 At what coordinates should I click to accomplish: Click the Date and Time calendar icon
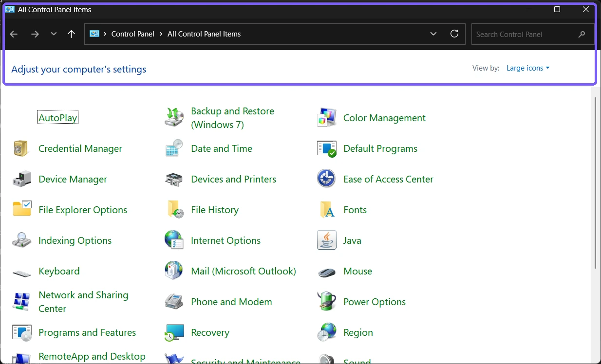pyautogui.click(x=174, y=148)
